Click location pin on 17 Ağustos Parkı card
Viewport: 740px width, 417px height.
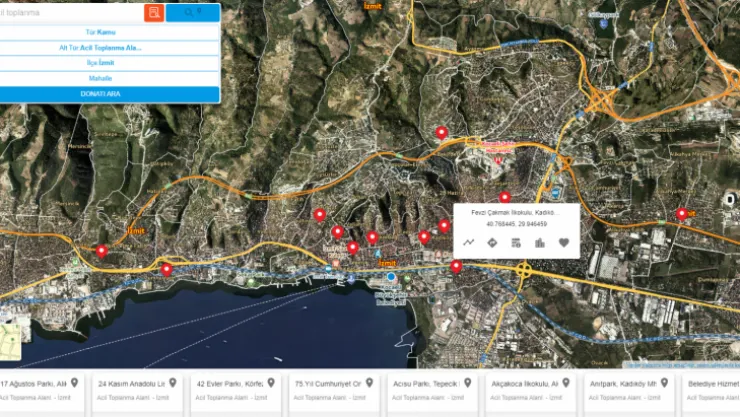tap(75, 383)
